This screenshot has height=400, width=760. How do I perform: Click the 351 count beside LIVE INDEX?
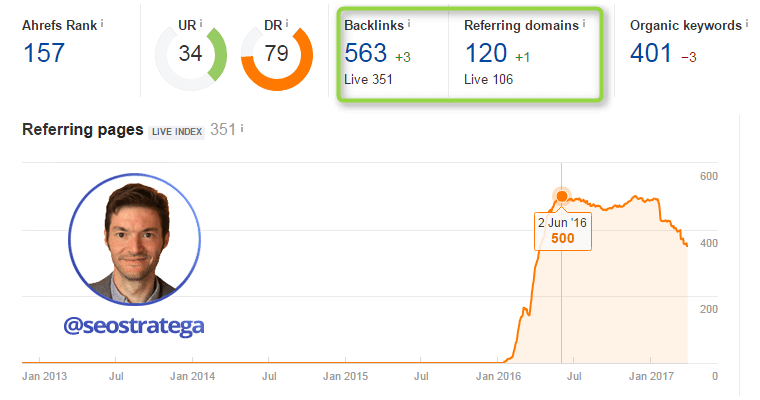pyautogui.click(x=223, y=129)
